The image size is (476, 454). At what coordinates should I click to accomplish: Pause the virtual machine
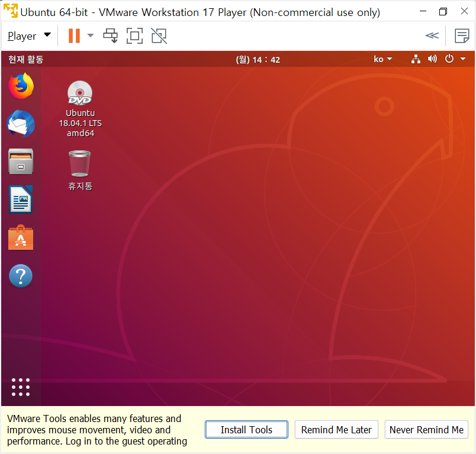pos(74,36)
